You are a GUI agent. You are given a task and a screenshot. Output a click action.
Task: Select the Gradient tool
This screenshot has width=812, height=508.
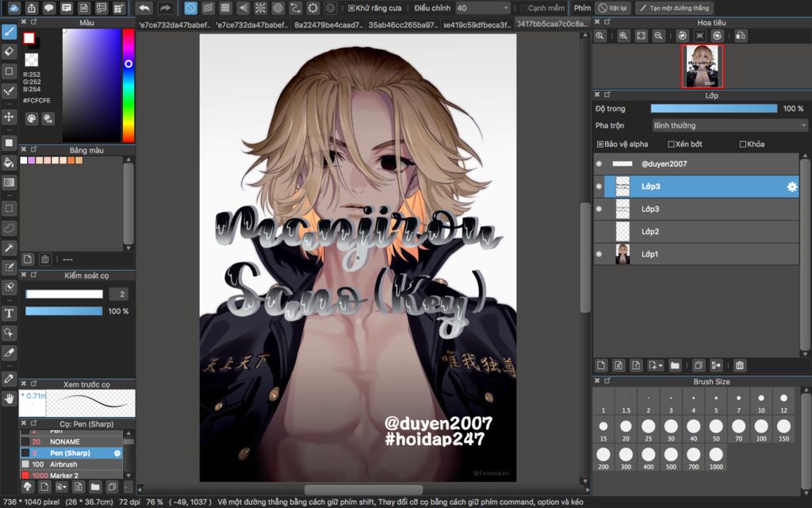[x=9, y=182]
